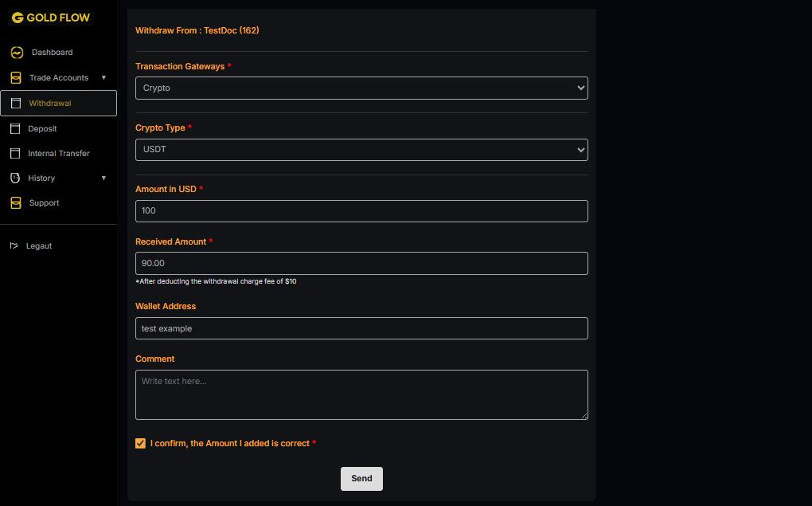Click the History clock icon
The width and height of the screenshot is (812, 506).
click(15, 178)
